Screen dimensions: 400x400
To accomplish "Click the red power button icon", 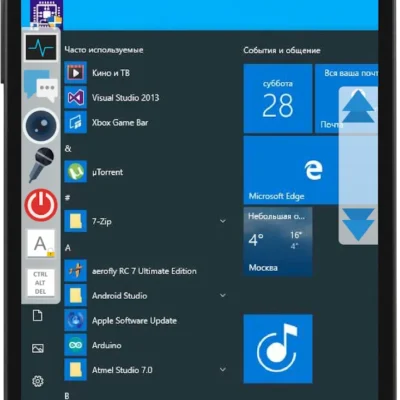I will coord(41,205).
